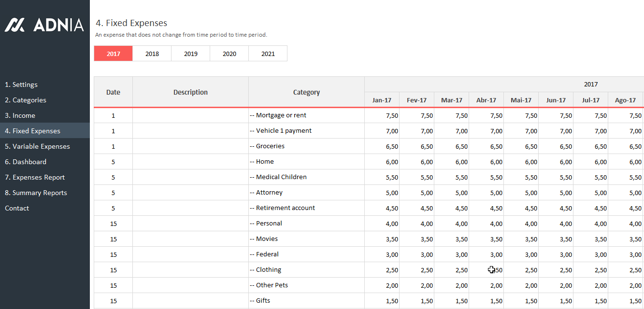Click the Contact link

pyautogui.click(x=17, y=208)
